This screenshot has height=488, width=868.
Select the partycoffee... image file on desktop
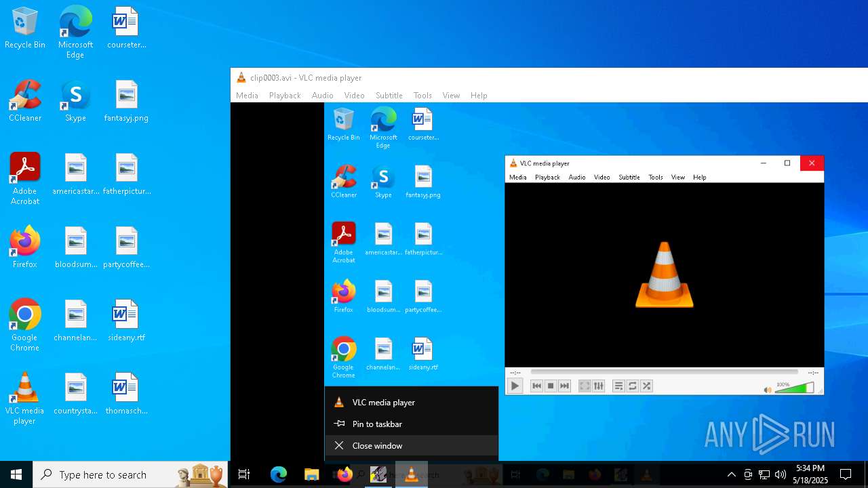(127, 248)
